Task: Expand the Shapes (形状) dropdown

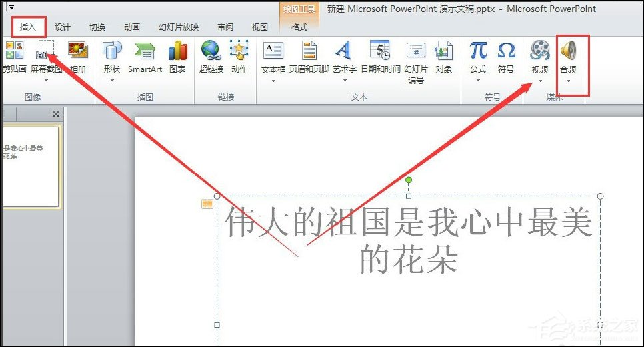Action: pyautogui.click(x=112, y=80)
